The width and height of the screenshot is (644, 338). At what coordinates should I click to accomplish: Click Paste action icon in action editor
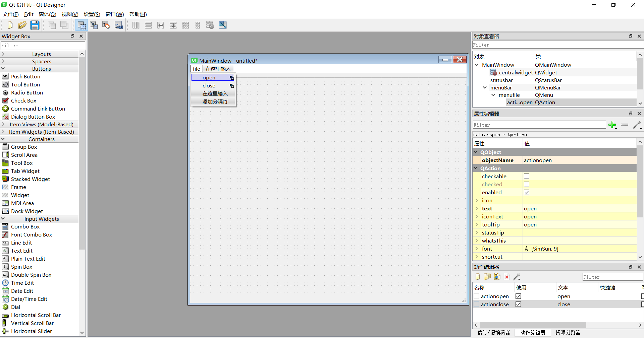tap(497, 277)
